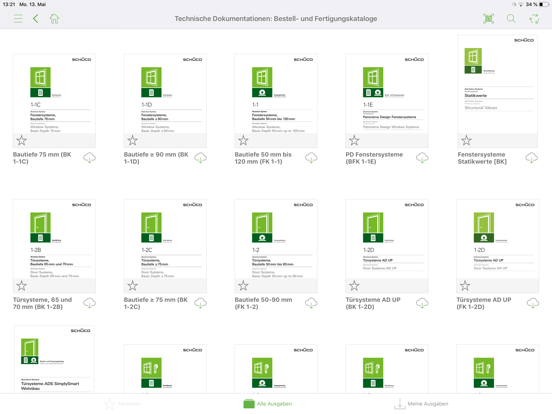Viewport: 552px width, 414px height.
Task: Star the 1-2 Türsysteme catalog
Action: click(243, 286)
